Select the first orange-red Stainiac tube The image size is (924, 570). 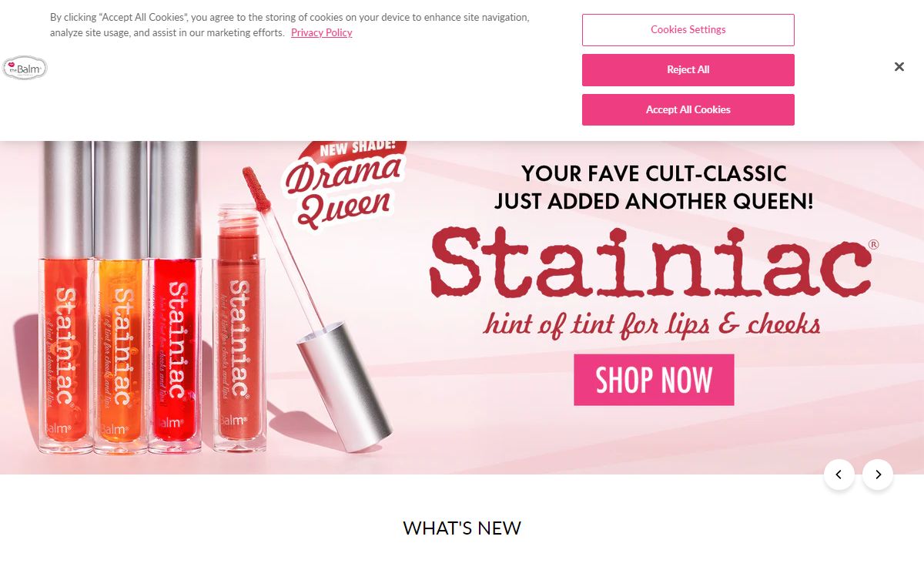tap(65, 297)
